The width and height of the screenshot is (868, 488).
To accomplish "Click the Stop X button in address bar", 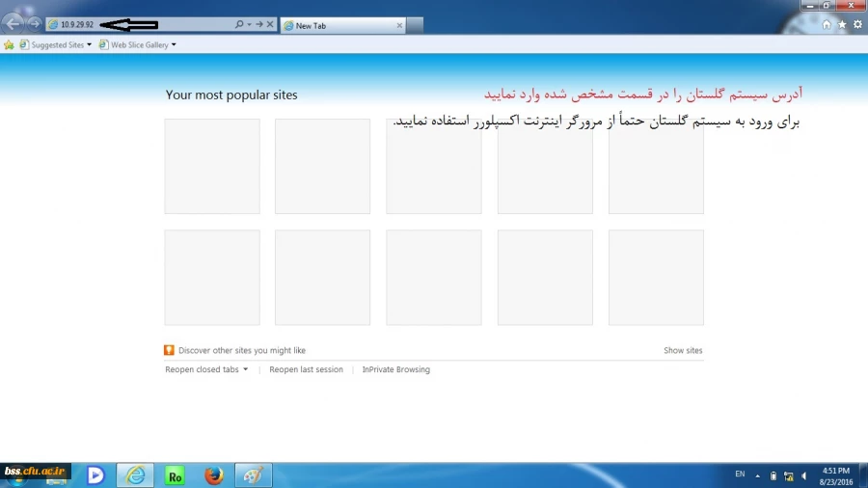I will coord(270,24).
